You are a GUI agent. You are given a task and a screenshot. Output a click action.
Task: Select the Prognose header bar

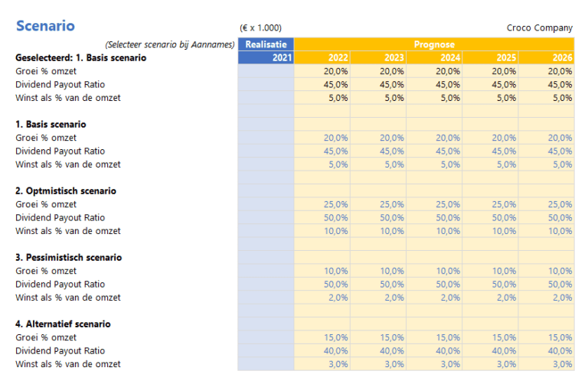click(434, 44)
